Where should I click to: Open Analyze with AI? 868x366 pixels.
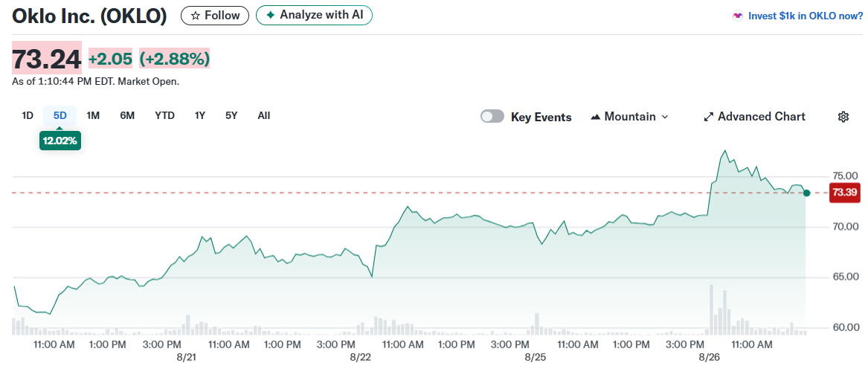pyautogui.click(x=314, y=16)
